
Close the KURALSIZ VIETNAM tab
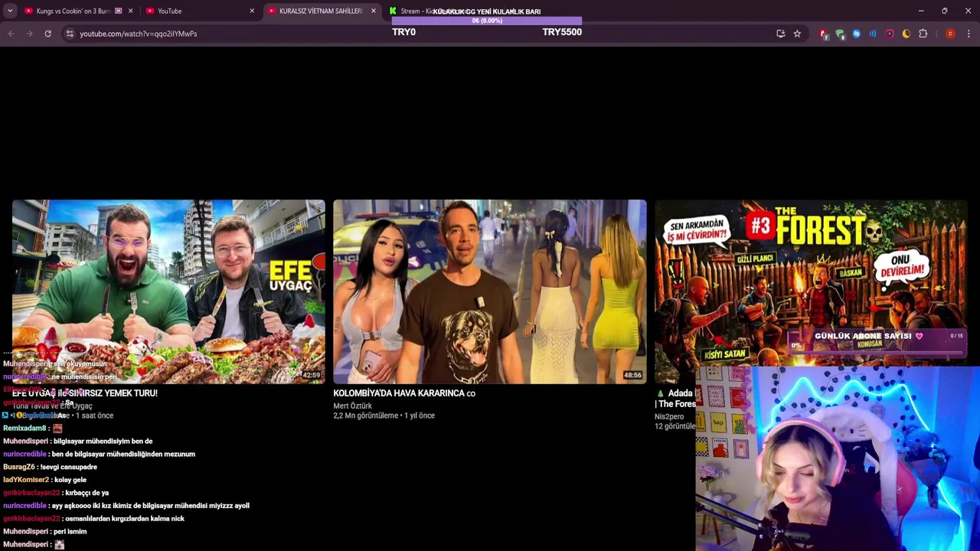[x=373, y=11]
